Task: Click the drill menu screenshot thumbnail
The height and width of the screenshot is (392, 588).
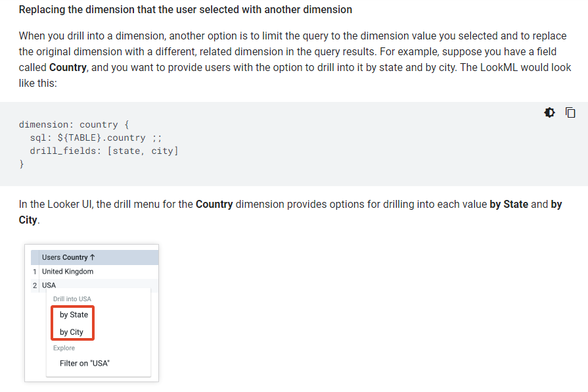Action: point(91,313)
